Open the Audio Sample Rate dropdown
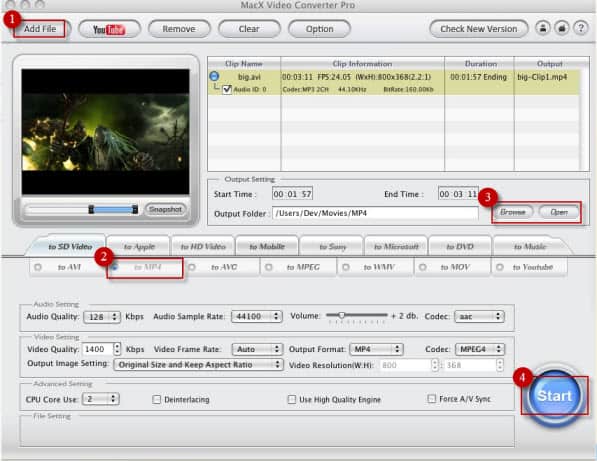Viewport: 597px width, 461px height. [x=257, y=316]
